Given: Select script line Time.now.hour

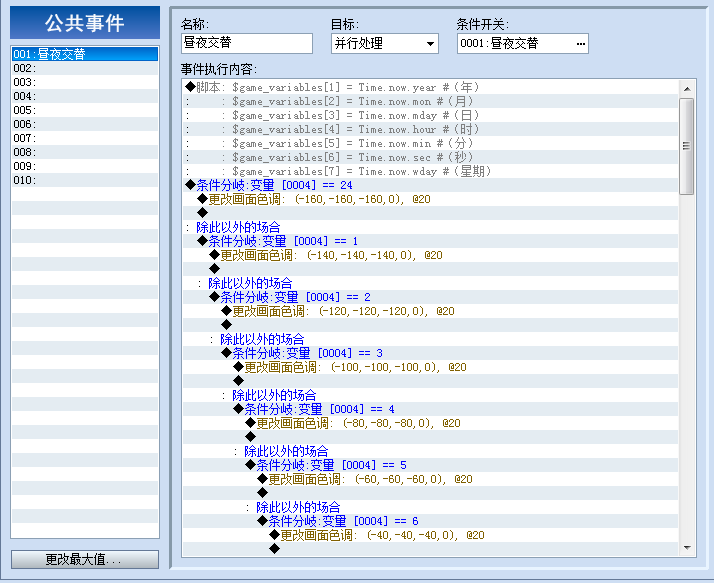Looking at the screenshot, I should pyautogui.click(x=430, y=129).
